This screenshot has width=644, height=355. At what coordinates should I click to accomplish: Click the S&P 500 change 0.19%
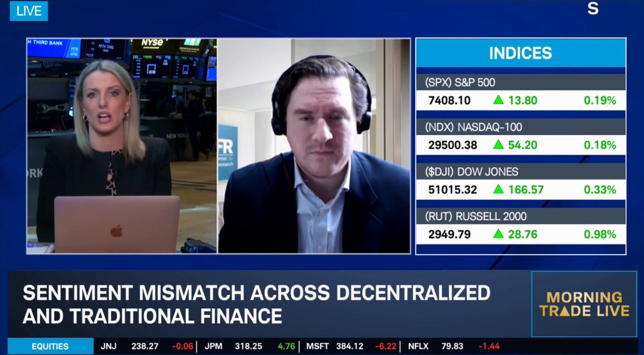point(600,100)
